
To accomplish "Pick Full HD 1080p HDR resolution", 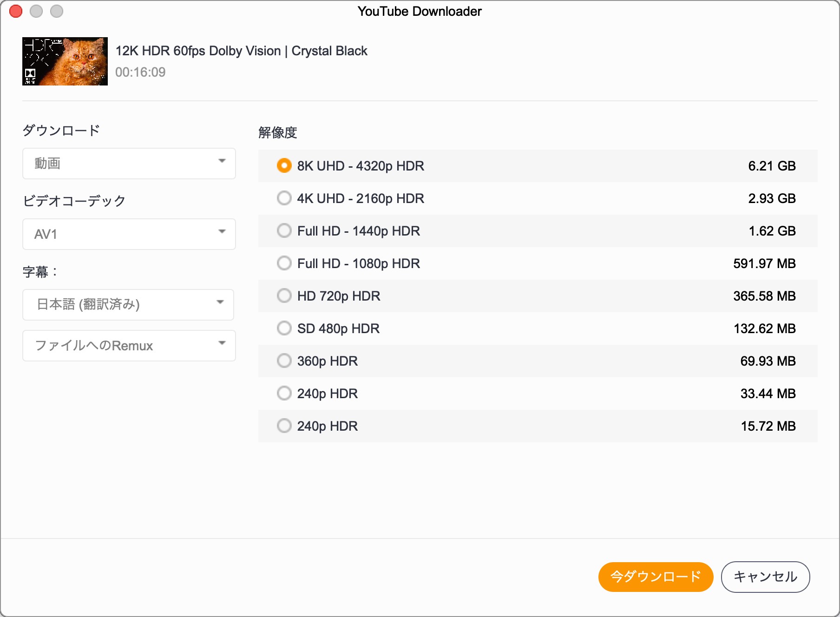I will [x=284, y=263].
